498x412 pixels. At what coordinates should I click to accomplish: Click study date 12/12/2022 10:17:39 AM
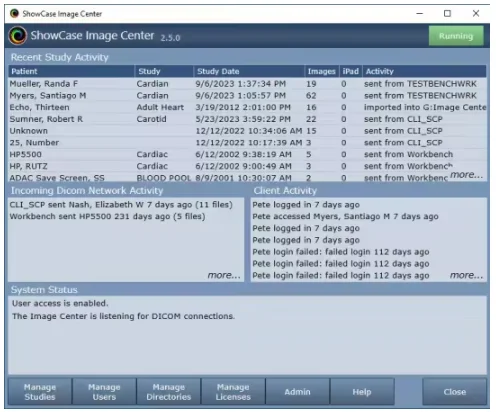point(249,143)
